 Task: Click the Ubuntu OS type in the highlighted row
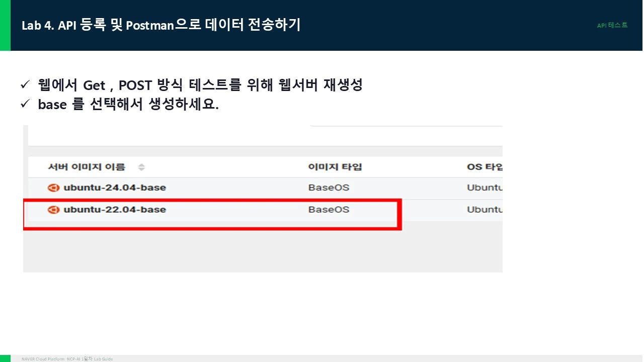[x=485, y=210]
